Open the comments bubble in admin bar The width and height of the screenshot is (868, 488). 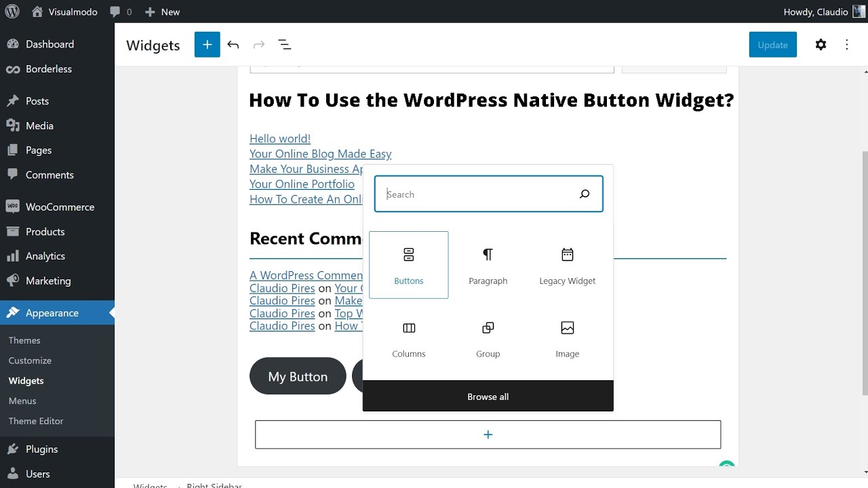[121, 12]
